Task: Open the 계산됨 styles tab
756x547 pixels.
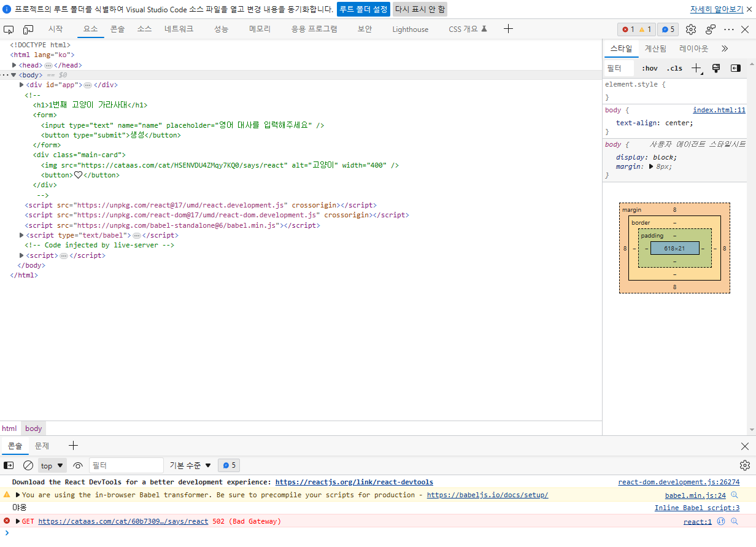Action: click(655, 48)
